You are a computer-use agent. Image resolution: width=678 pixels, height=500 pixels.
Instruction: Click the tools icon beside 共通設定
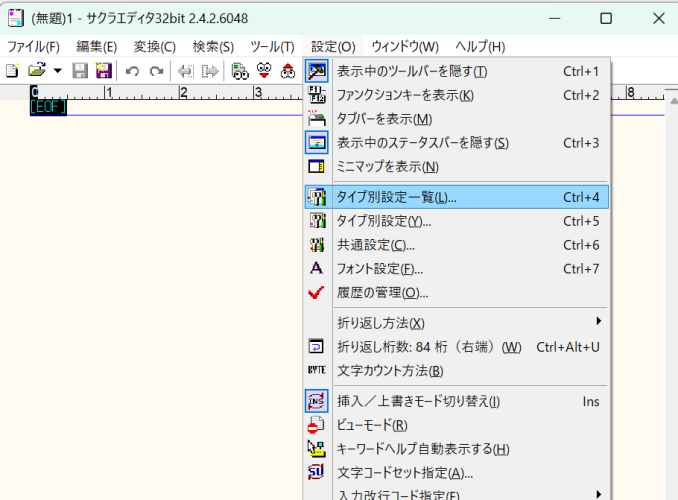(317, 245)
